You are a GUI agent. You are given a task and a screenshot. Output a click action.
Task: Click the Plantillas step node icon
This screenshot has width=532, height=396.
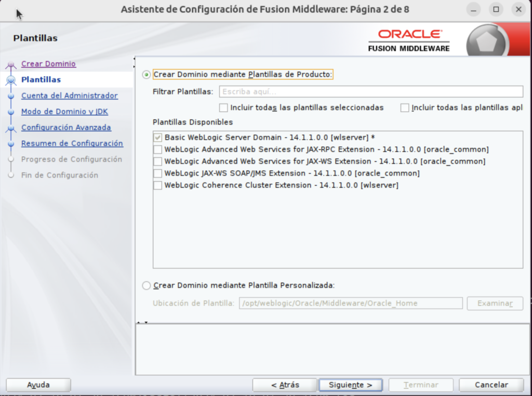11,79
